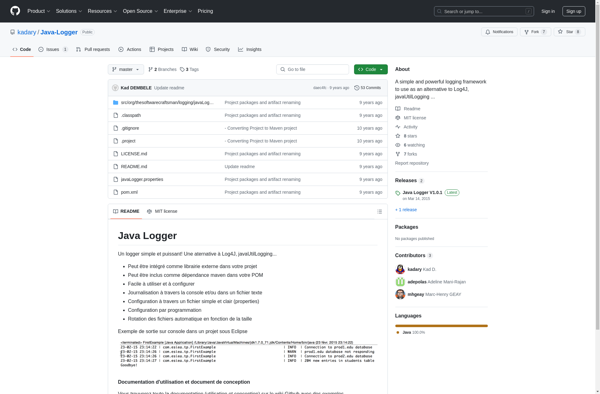600x394 pixels.
Task: Open the Resources dropdown
Action: 102,11
